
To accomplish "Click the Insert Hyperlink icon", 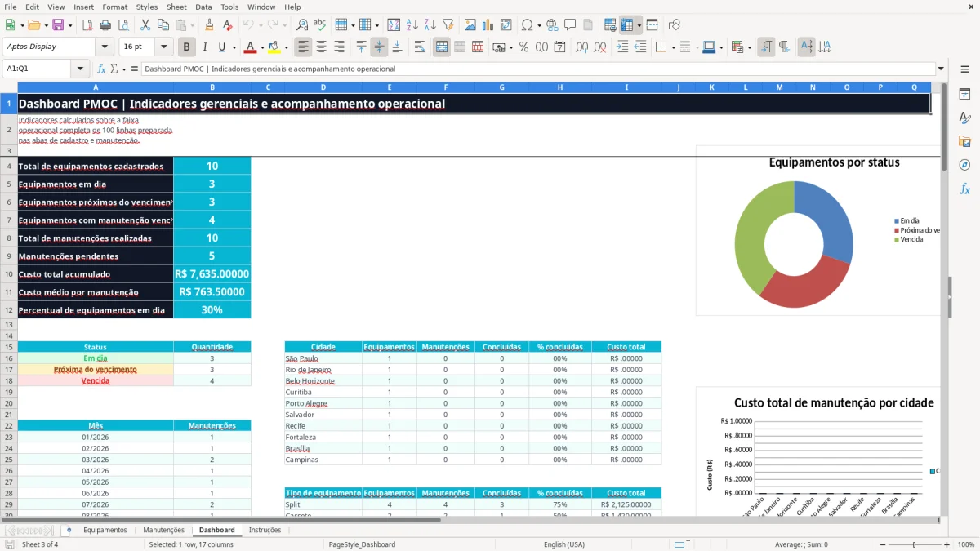I will pyautogui.click(x=552, y=25).
